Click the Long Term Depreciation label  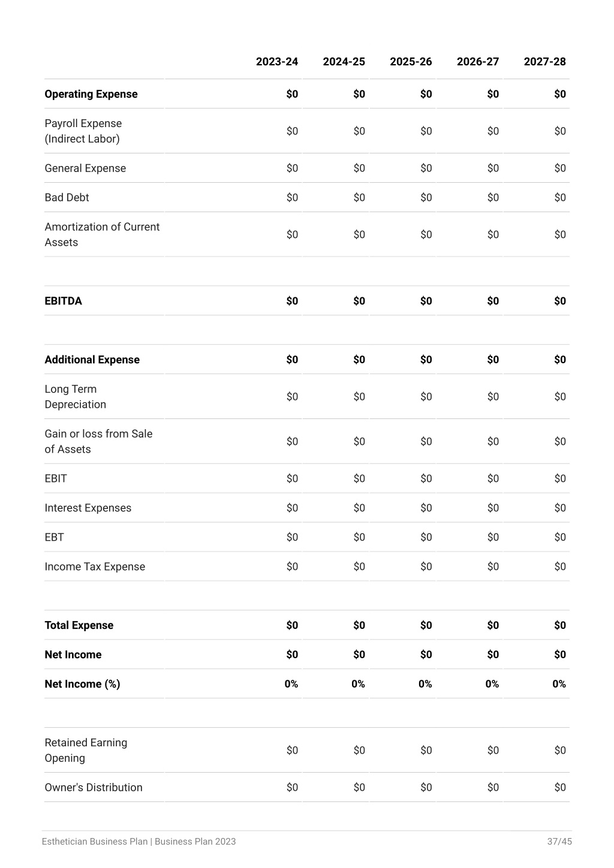(76, 397)
